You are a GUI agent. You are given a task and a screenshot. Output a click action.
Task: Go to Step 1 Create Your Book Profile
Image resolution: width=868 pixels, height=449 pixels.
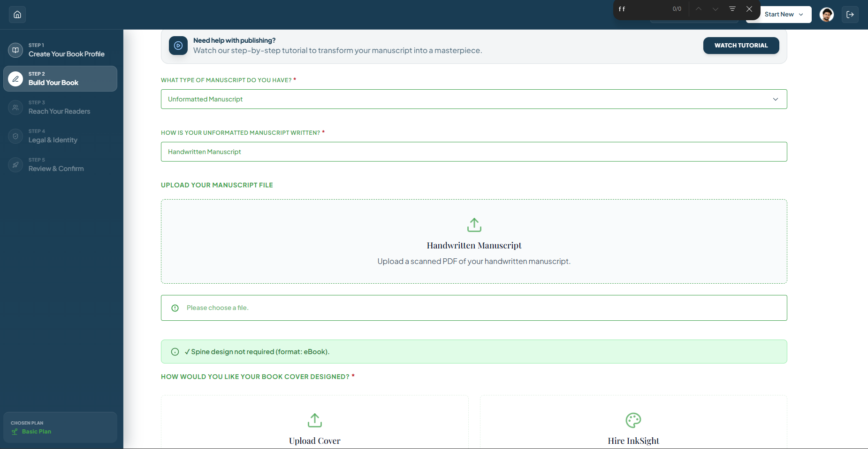[x=60, y=50]
